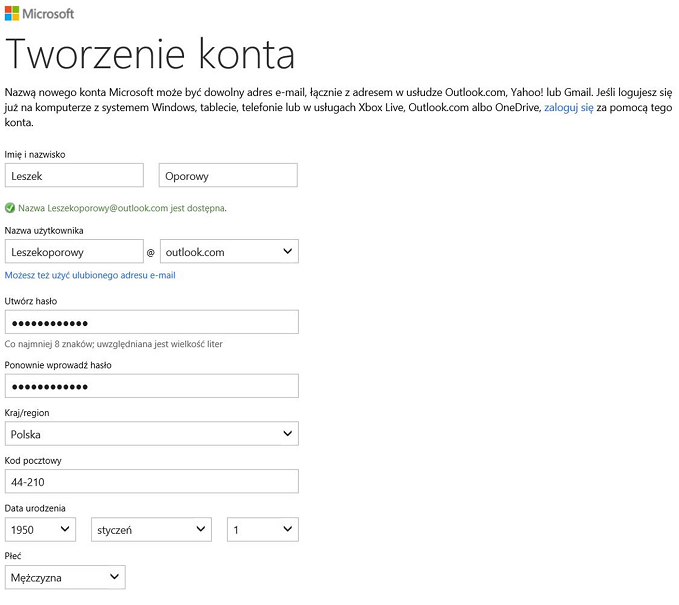Click the surname field containing Oporowy
This screenshot has width=679, height=605.
pos(228,175)
